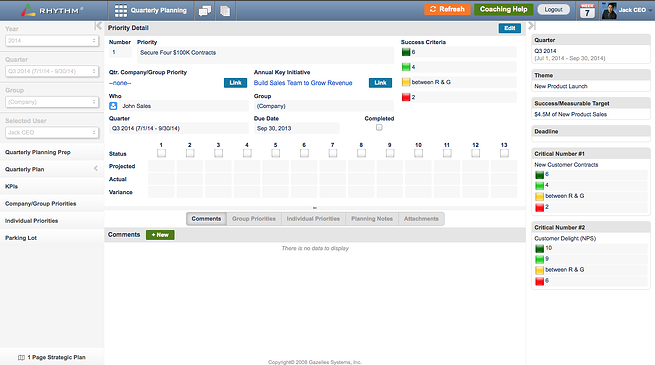Click 1 Page Strategic Plan book icon
The image size is (655, 365).
click(21, 357)
